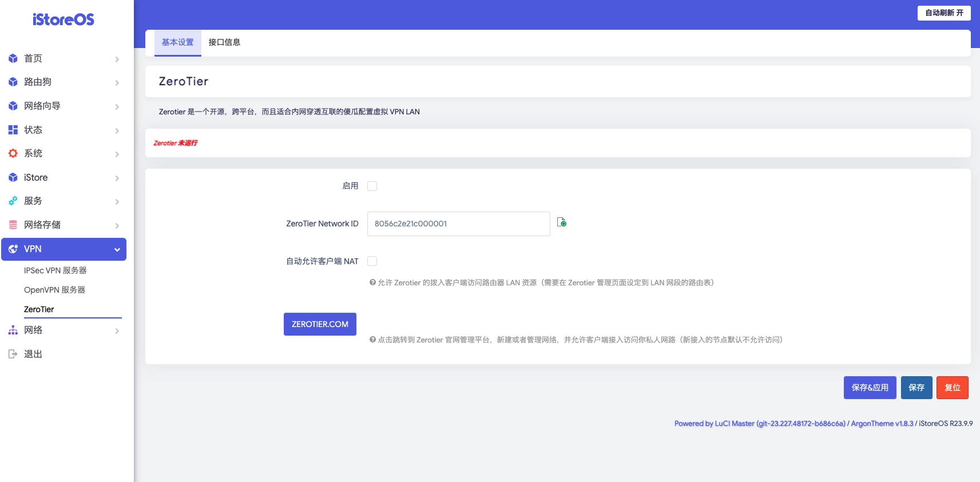Expand the 服务 menu chevron
The height and width of the screenshot is (482, 980).
click(117, 201)
